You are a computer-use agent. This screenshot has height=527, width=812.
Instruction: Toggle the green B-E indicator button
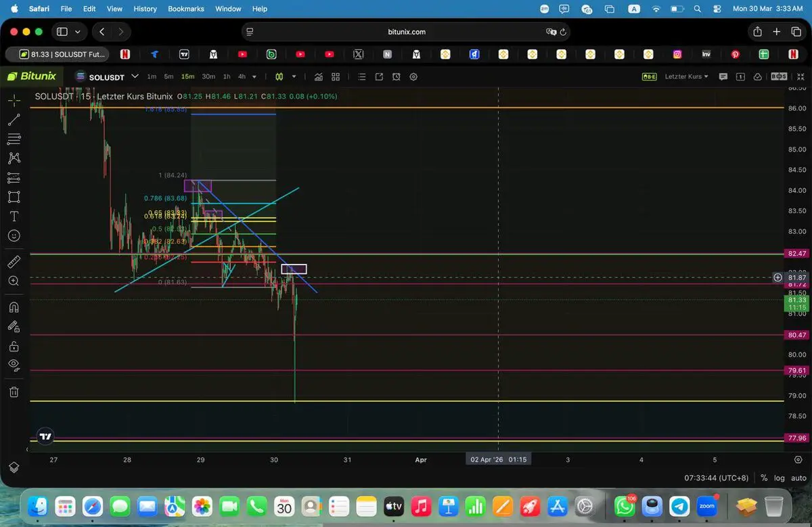(649, 76)
